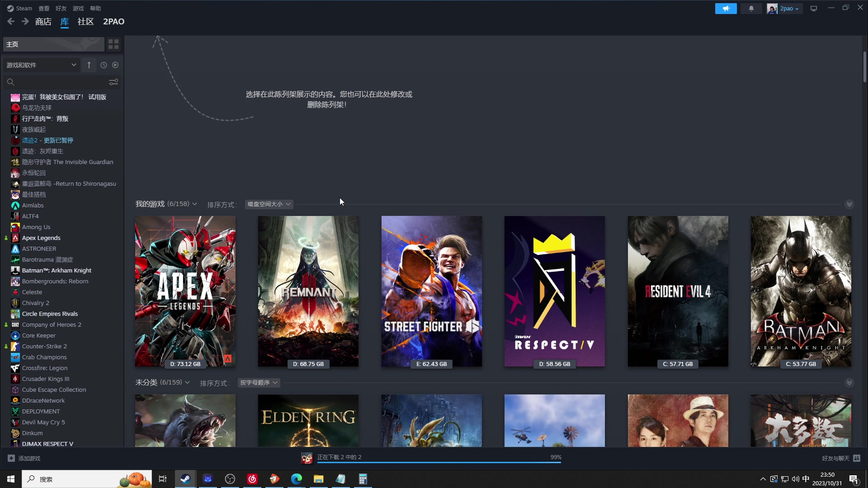Click the sort ascending arrow in sidebar

click(89, 65)
